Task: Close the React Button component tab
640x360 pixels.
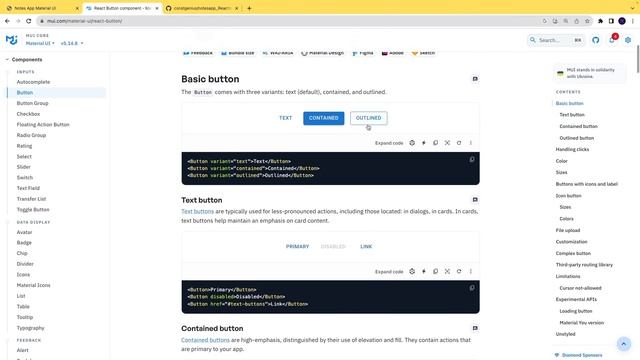Action: 157,8
